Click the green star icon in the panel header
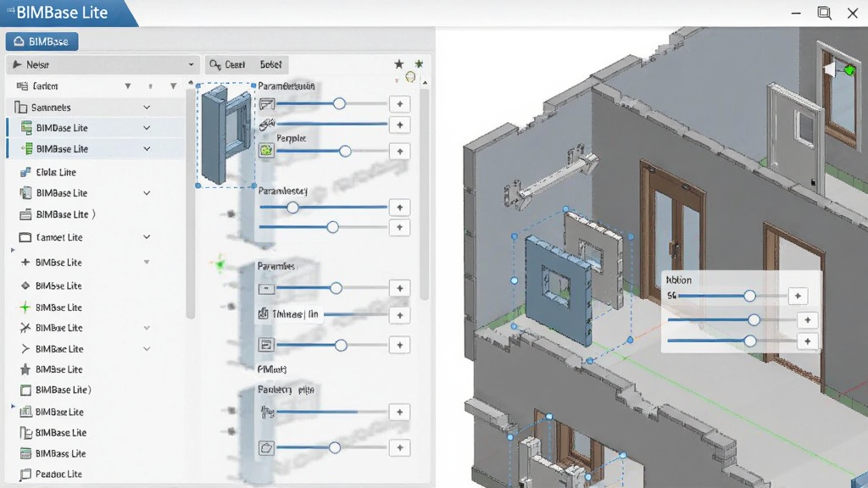 [x=419, y=64]
